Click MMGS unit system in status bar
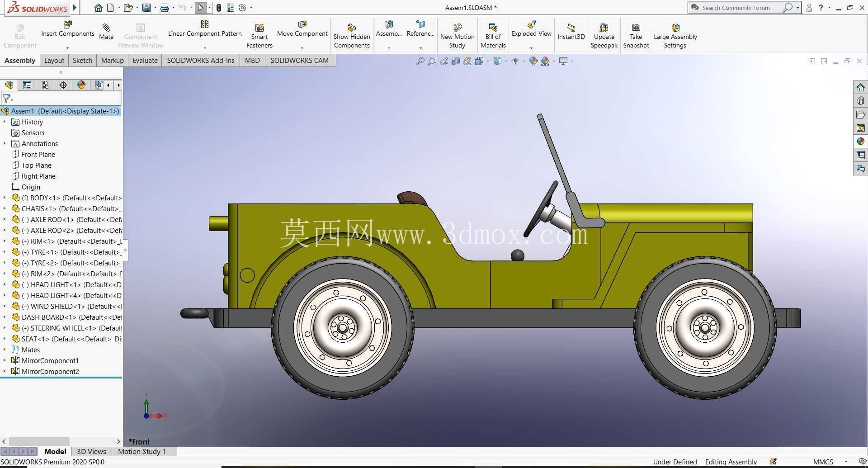The image size is (868, 468). point(823,462)
